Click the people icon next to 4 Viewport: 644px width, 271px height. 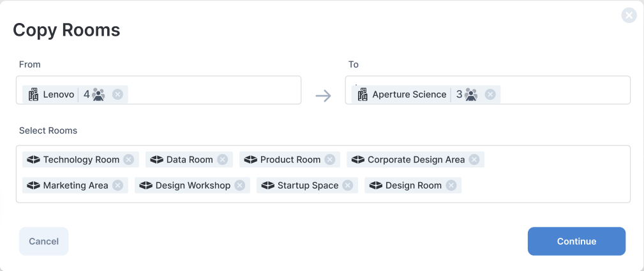click(98, 95)
